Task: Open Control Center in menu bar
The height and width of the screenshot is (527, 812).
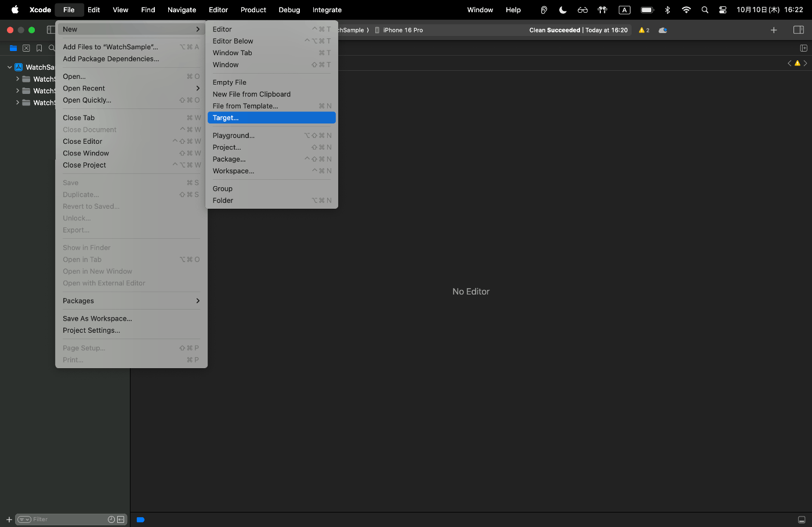Action: [x=723, y=10]
